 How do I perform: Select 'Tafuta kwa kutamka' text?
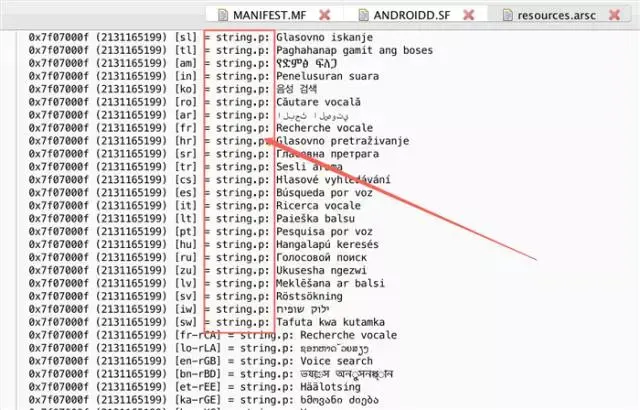click(x=331, y=322)
